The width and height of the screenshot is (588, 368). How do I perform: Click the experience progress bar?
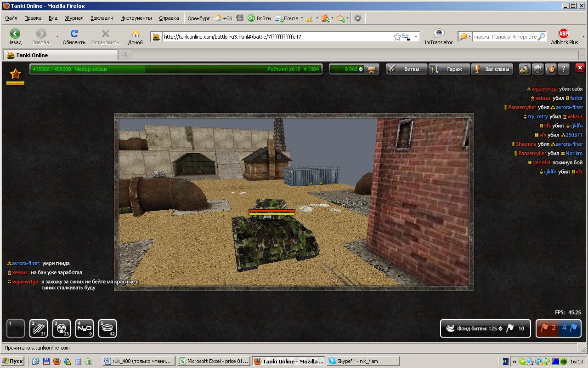click(x=175, y=69)
